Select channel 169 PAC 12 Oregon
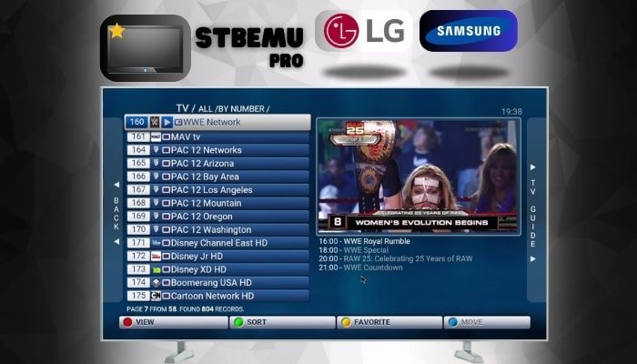Viewport: 637px width, 364px height. 218,217
